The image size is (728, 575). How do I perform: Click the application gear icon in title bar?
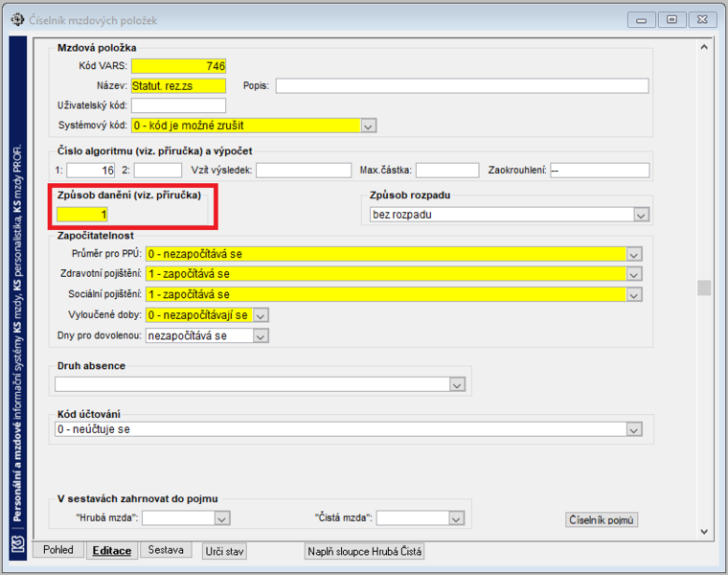tap(17, 20)
